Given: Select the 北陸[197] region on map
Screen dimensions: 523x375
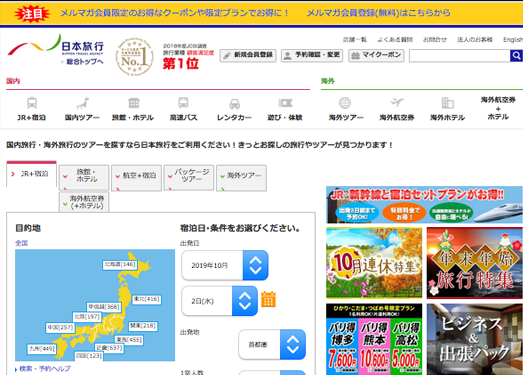Looking at the screenshot, I should (87, 317).
